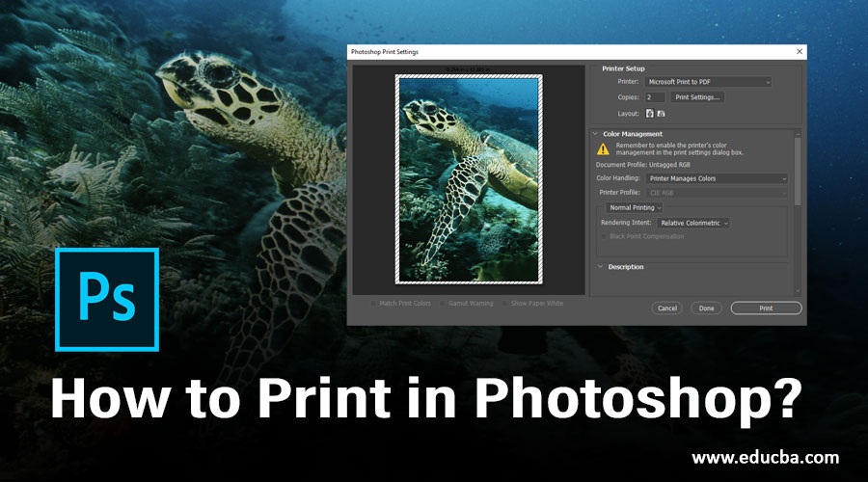868x482 pixels.
Task: Click the Copies input field
Action: click(654, 97)
